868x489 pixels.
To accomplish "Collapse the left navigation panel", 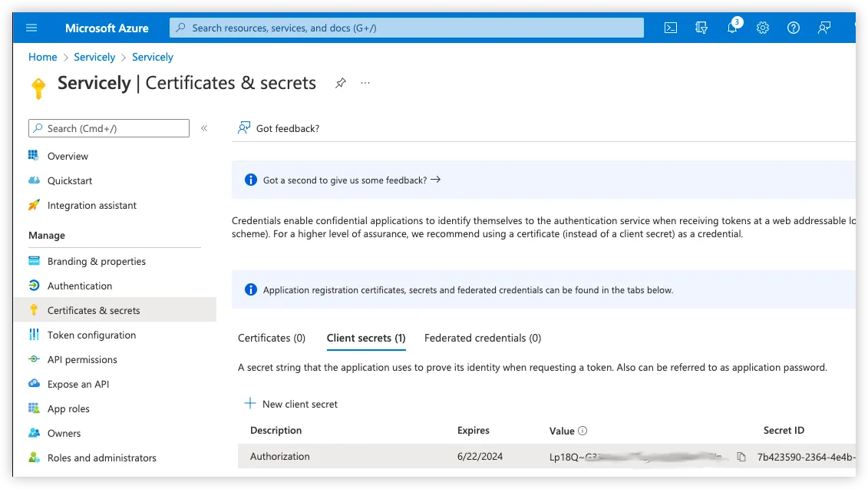I will pyautogui.click(x=204, y=128).
